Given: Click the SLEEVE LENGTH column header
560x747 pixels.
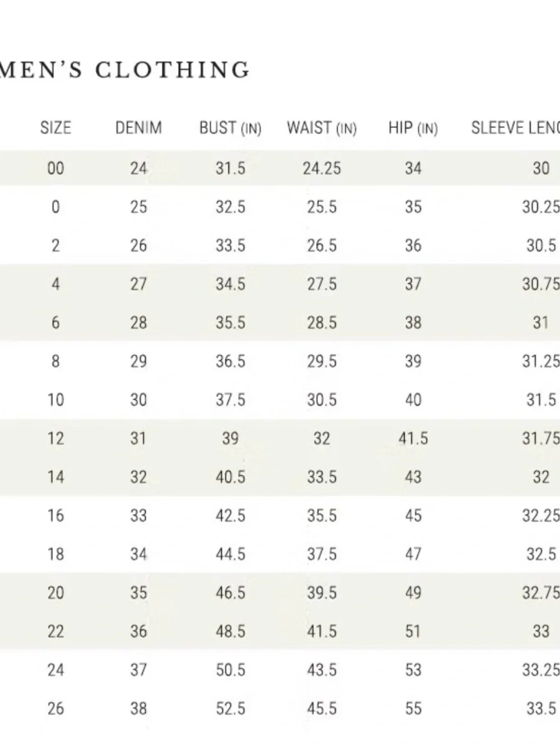Looking at the screenshot, I should tap(515, 128).
